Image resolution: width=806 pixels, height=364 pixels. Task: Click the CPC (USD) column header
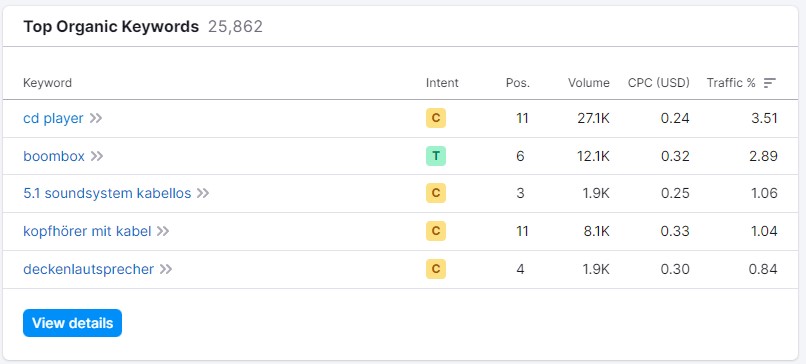point(658,83)
